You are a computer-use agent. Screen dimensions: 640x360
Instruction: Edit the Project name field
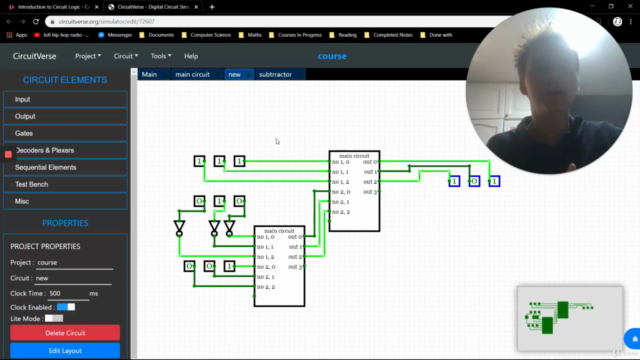(74, 263)
